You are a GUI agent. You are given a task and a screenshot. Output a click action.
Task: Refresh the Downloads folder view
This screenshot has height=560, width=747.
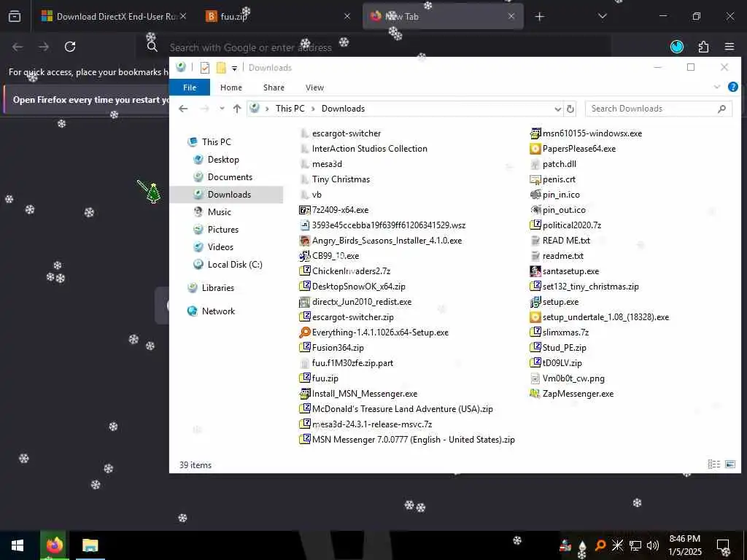click(x=570, y=109)
